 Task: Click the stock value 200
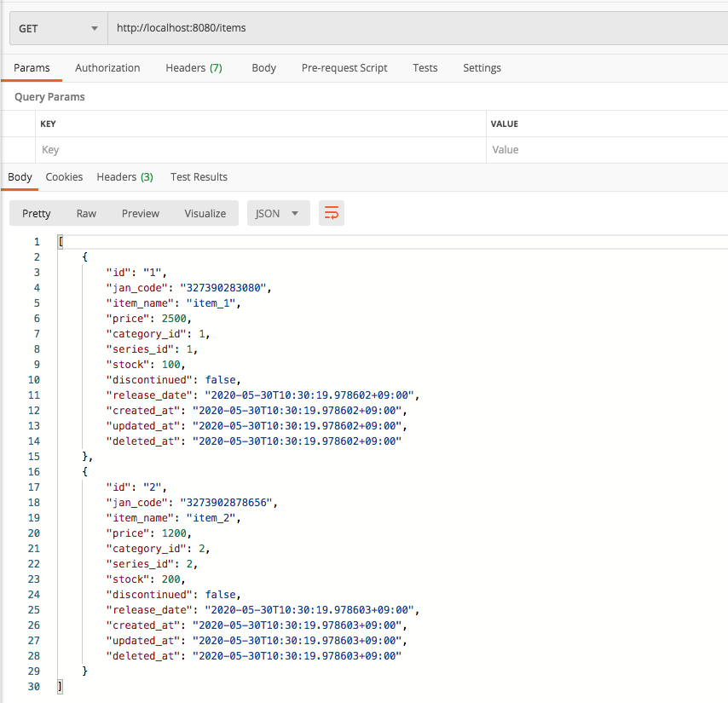(170, 579)
